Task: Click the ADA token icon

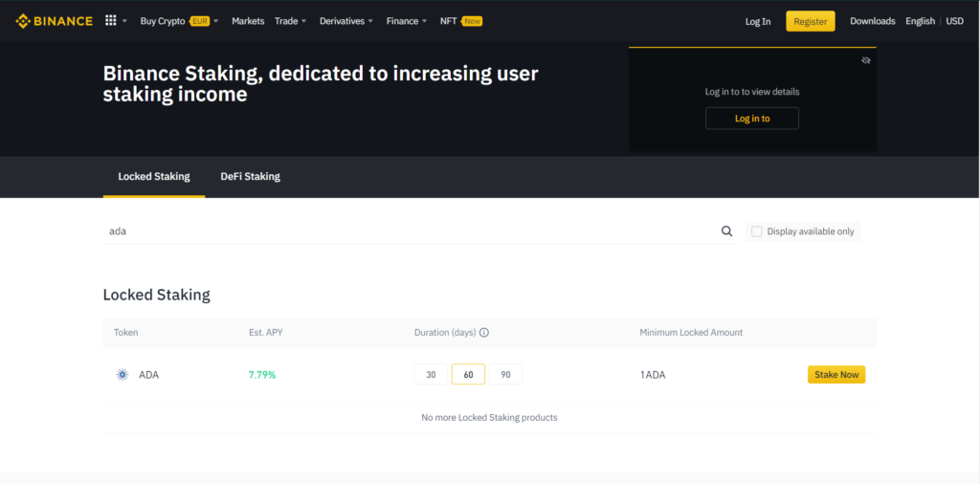Action: click(122, 375)
